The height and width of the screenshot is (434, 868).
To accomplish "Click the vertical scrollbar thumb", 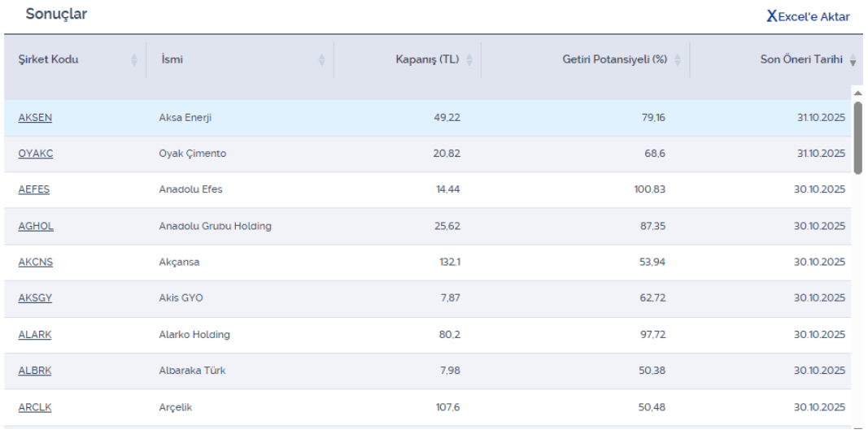I will [857, 137].
